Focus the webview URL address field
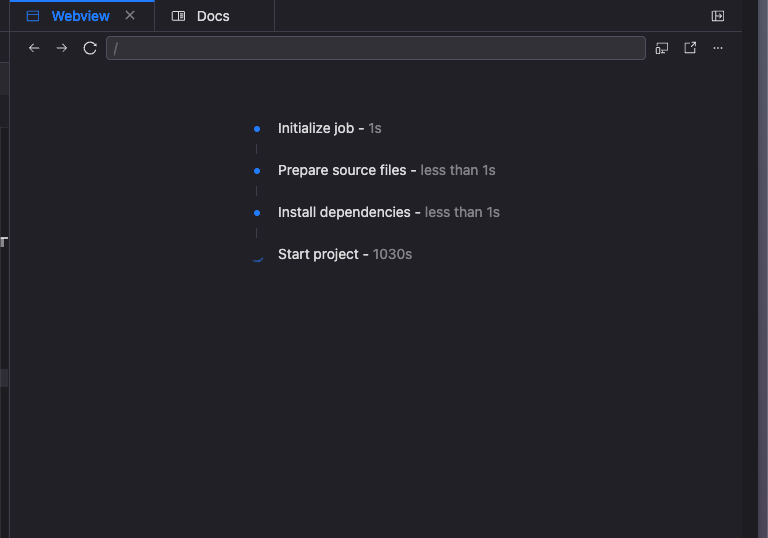Screen dimensions: 768x538 376,48
